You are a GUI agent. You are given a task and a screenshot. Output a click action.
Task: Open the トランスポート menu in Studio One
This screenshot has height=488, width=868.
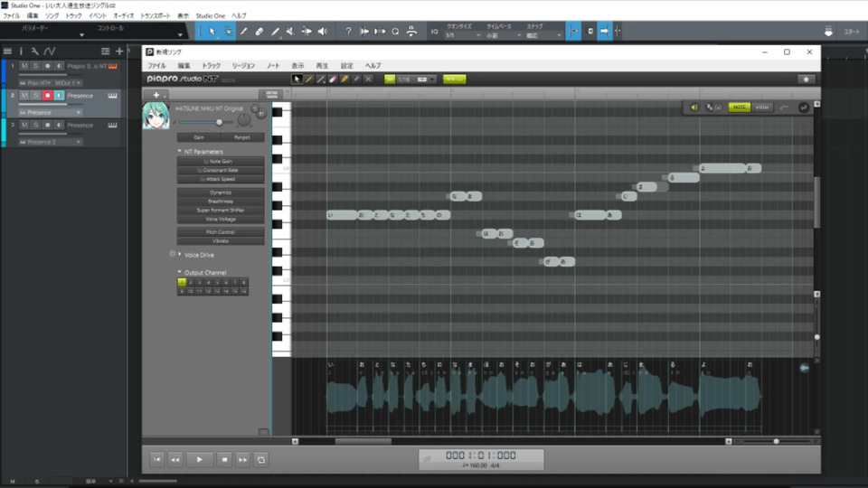tap(156, 16)
